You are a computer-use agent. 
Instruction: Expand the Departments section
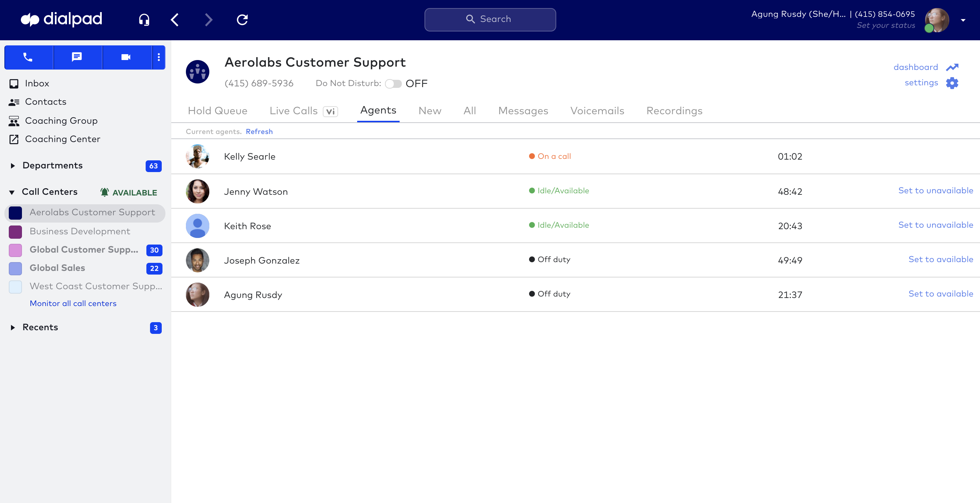12,165
